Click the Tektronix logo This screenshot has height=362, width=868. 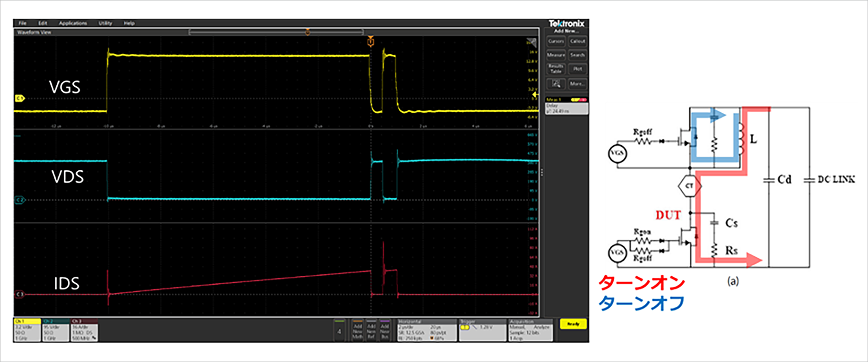(x=567, y=24)
